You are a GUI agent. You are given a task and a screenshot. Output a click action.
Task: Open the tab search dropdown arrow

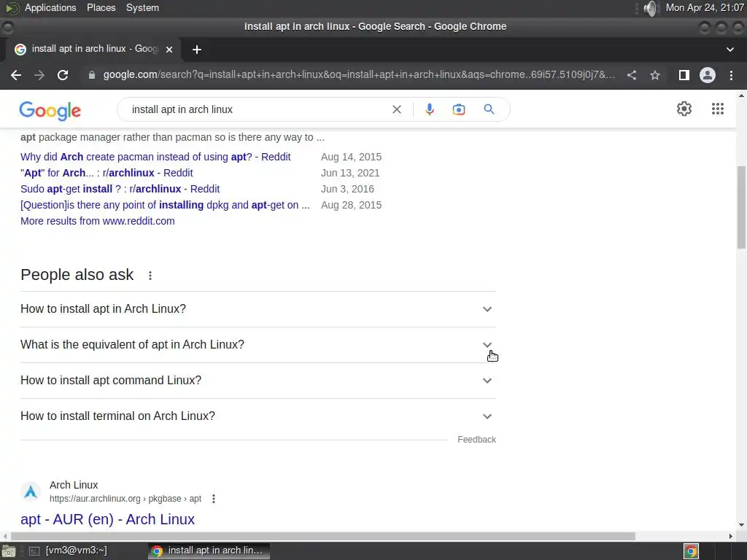click(x=729, y=50)
